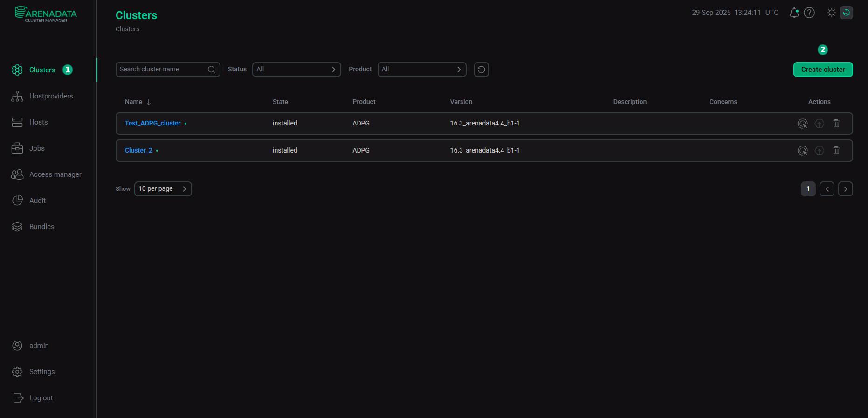
Task: Select the dark theme moon toggle
Action: (x=846, y=13)
